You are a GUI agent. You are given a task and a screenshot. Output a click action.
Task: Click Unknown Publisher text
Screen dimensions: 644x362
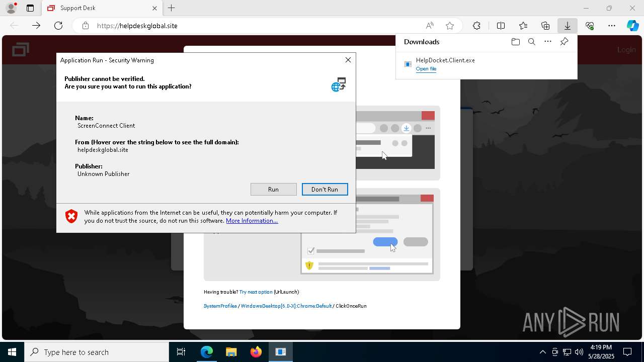(x=103, y=174)
